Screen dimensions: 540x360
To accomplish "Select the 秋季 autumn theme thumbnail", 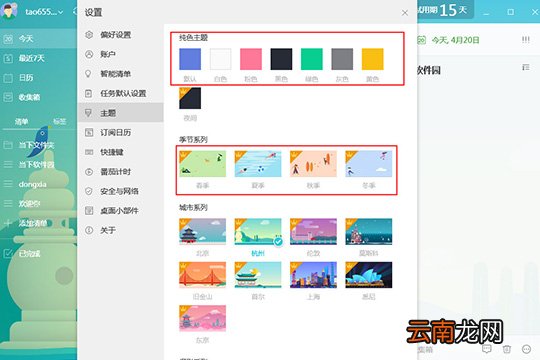I will 313,164.
